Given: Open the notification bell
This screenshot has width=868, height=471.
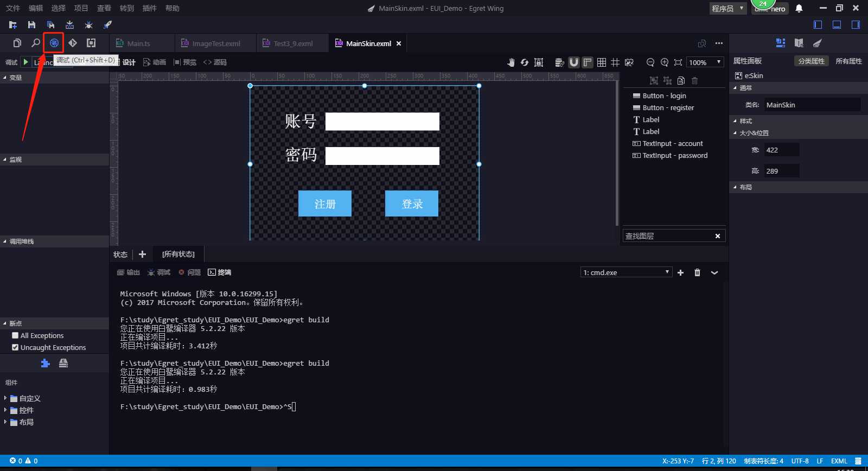Looking at the screenshot, I should [799, 8].
